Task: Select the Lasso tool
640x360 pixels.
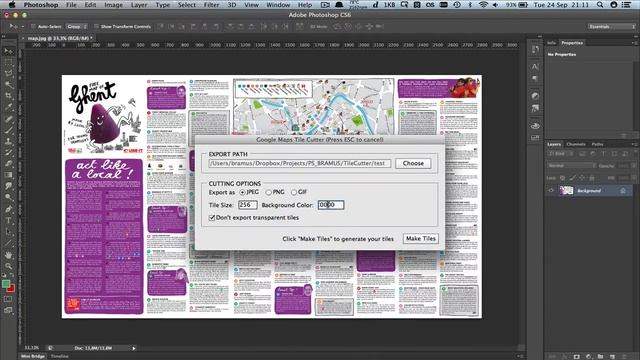Action: point(9,74)
